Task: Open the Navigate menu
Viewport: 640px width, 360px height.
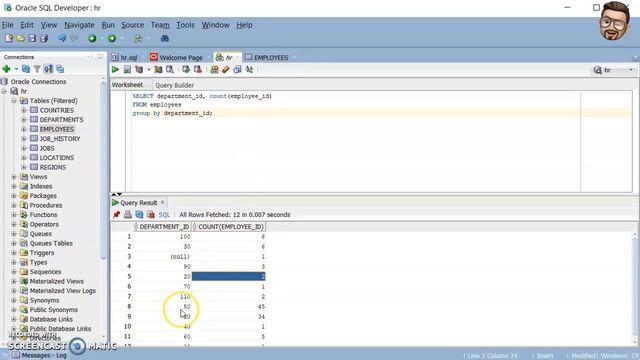Action: pyautogui.click(x=79, y=25)
